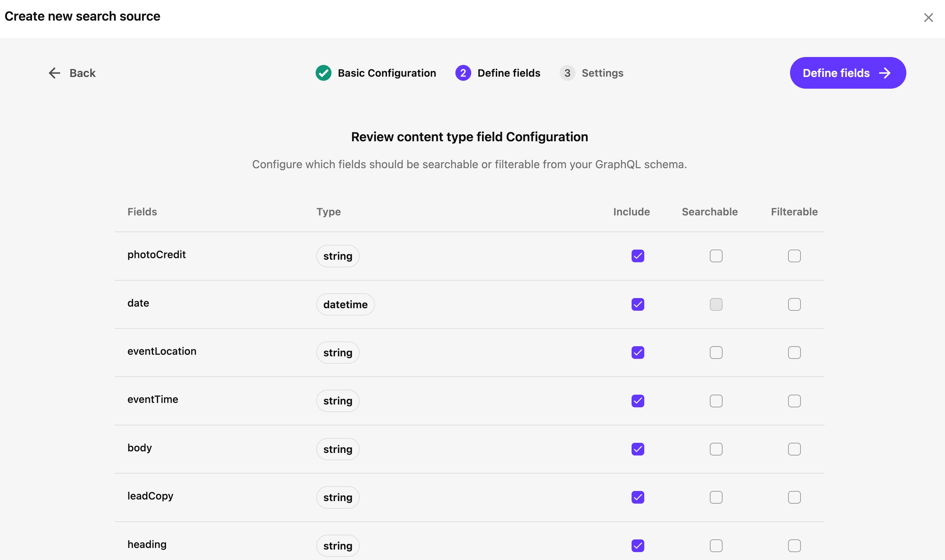Uncheck Include for heading field
Screen dimensions: 945x560
click(x=638, y=546)
